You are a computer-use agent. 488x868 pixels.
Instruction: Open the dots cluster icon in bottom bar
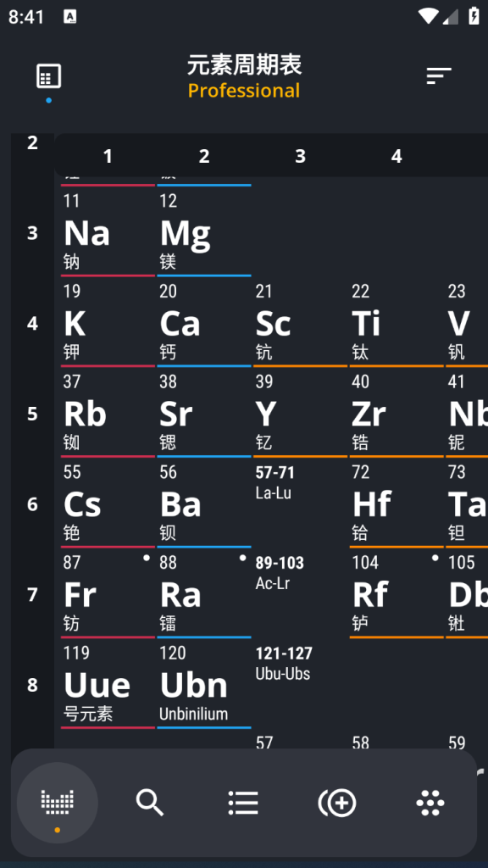[x=430, y=802]
